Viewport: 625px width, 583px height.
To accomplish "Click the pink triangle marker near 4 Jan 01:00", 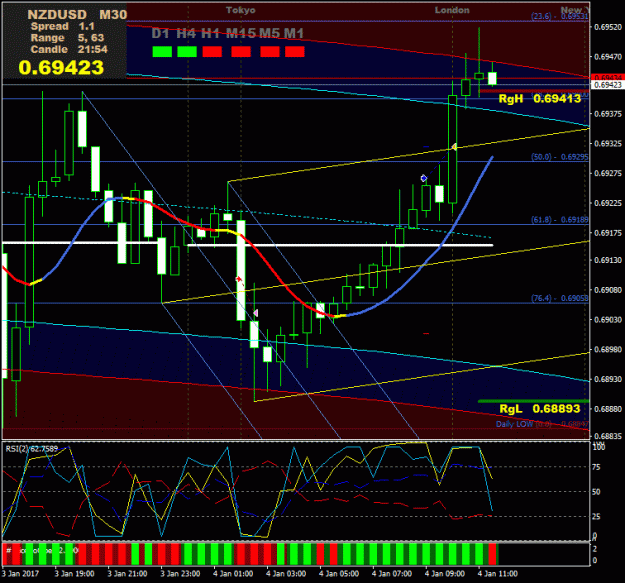I will [x=256, y=313].
